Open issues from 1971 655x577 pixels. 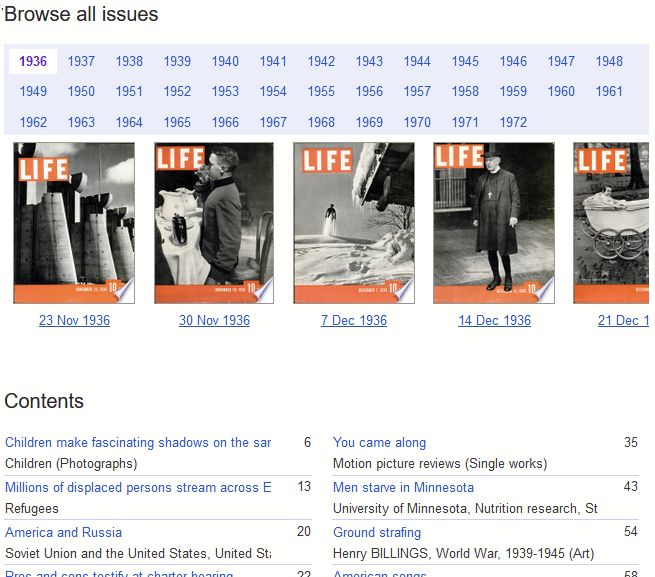point(465,122)
